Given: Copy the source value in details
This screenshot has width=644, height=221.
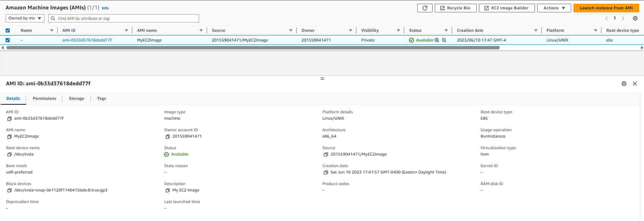Looking at the screenshot, I should [326, 154].
